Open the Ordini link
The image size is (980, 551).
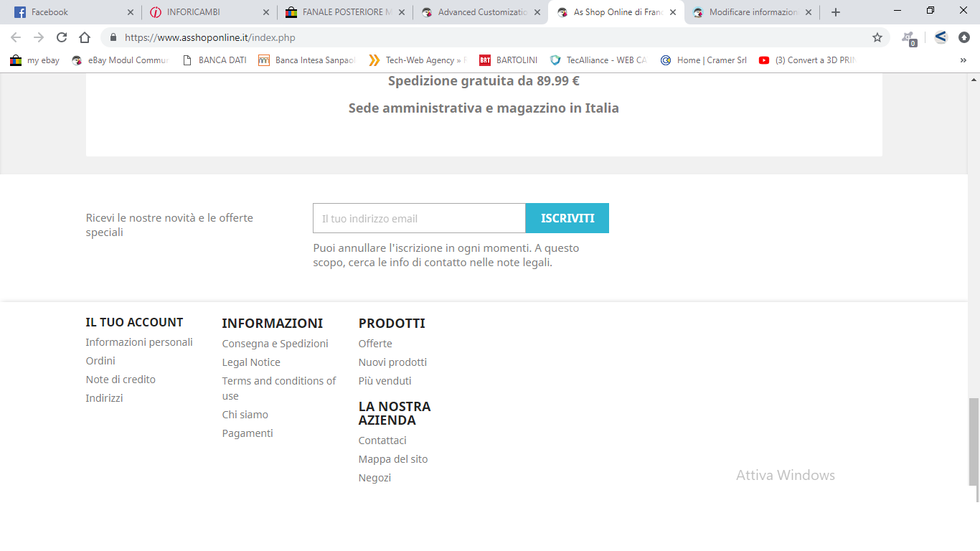(100, 361)
